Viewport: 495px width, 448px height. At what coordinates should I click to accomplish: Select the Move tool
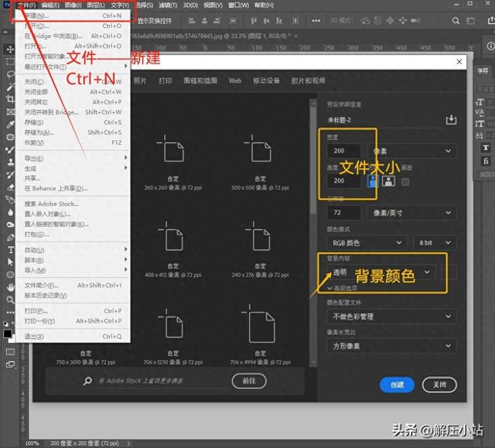tap(10, 50)
